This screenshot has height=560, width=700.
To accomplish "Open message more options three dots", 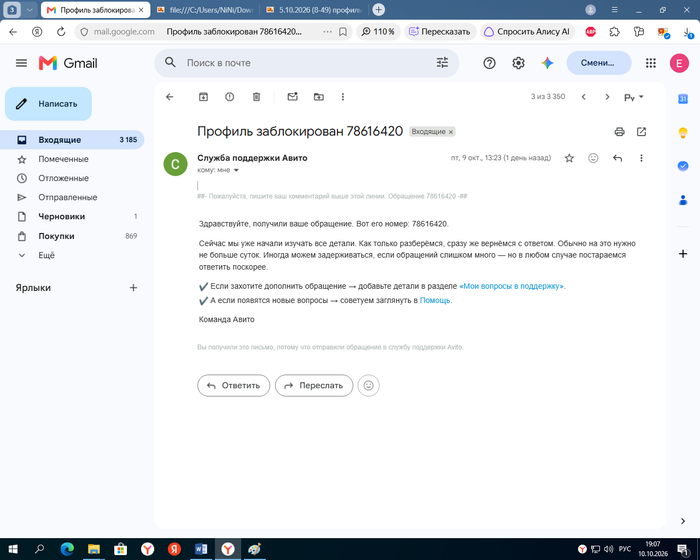I will (x=642, y=158).
